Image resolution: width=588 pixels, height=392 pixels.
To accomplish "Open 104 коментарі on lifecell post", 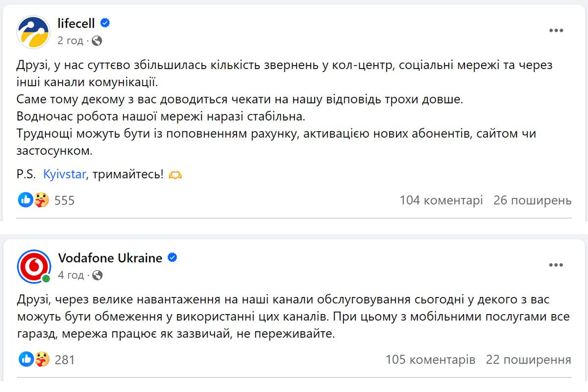I will pyautogui.click(x=442, y=200).
